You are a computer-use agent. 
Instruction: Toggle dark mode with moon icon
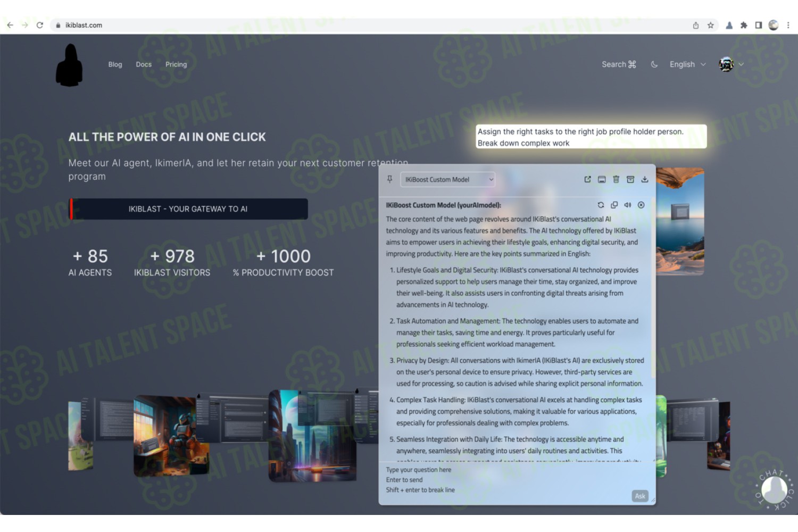coord(654,64)
